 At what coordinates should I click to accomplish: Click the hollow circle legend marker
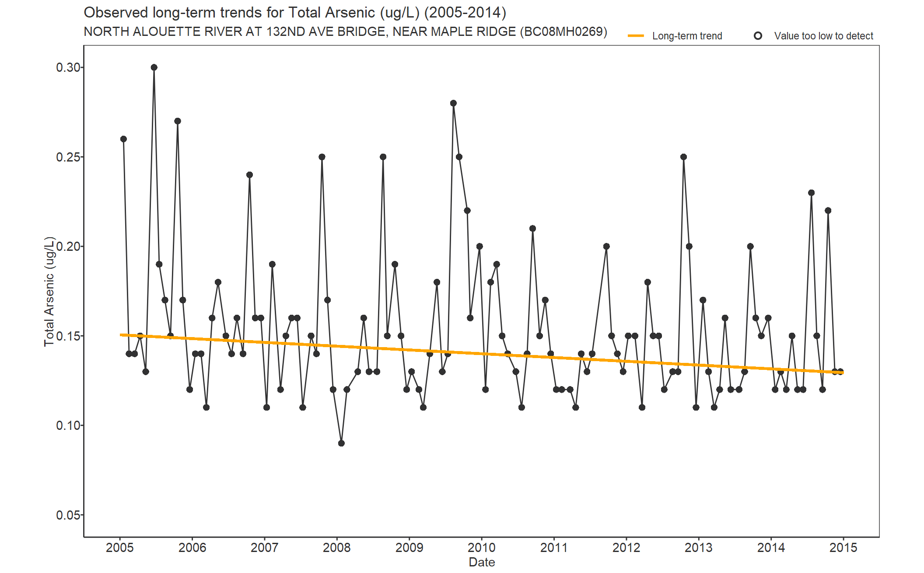pos(758,36)
